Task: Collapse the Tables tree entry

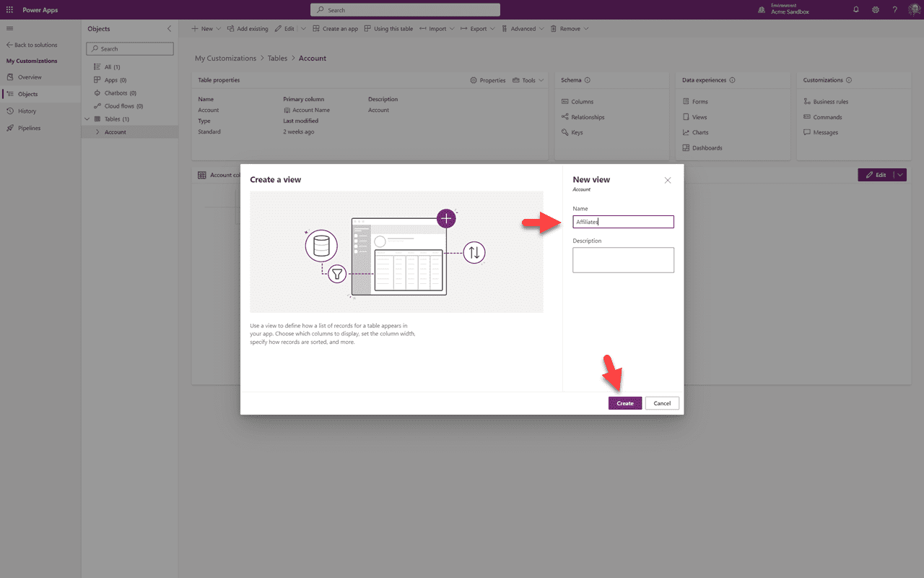Action: pyautogui.click(x=87, y=118)
